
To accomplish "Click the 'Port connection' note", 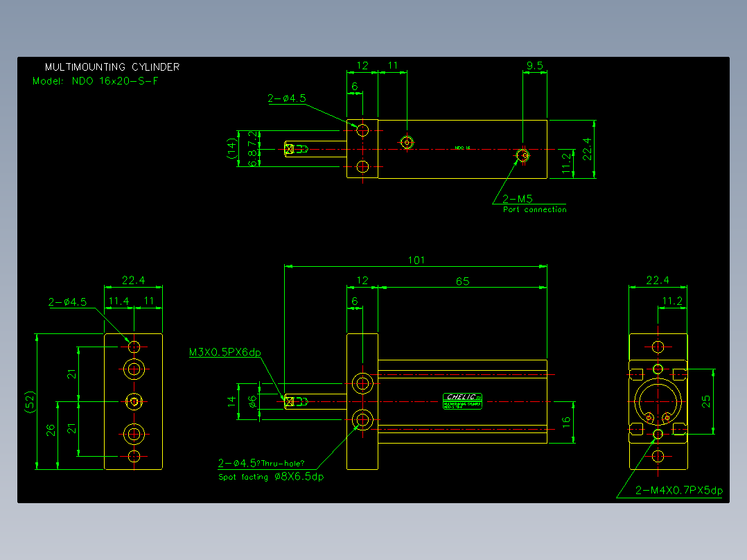I will (x=534, y=210).
